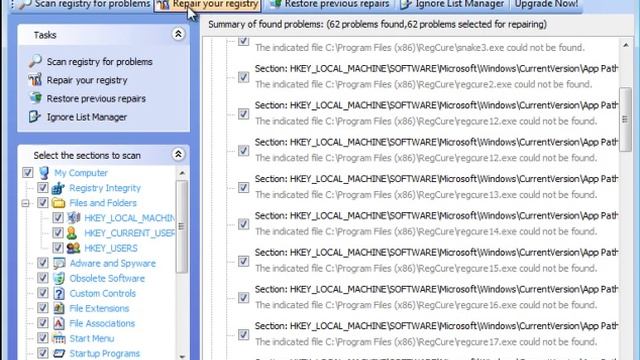Click the Adware and Spyware icon
Image resolution: width=640 pixels, height=360 pixels.
pyautogui.click(x=59, y=263)
